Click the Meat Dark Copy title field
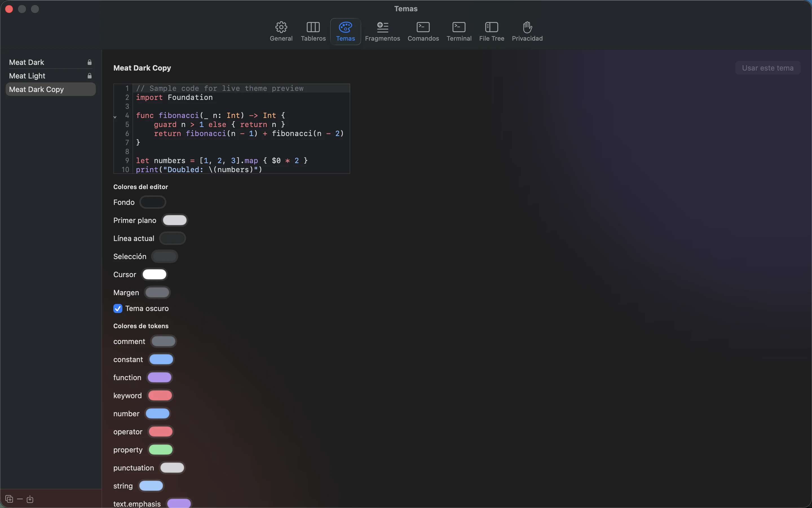This screenshot has height=508, width=812. pyautogui.click(x=142, y=68)
